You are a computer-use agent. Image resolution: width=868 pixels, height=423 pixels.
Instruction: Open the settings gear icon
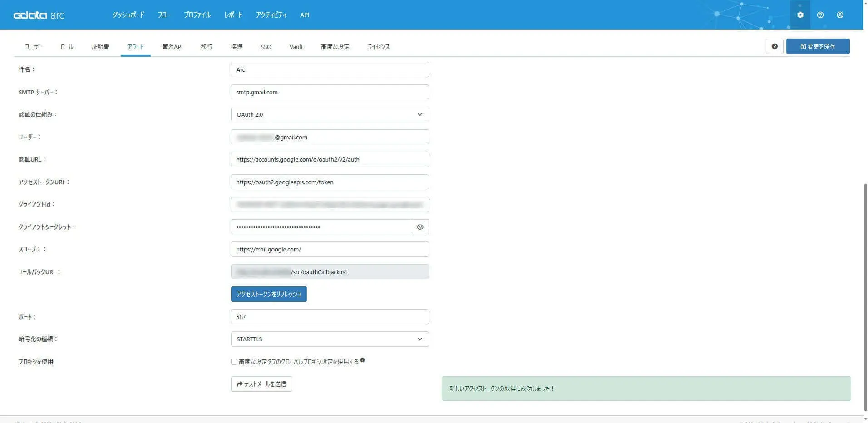(x=800, y=15)
